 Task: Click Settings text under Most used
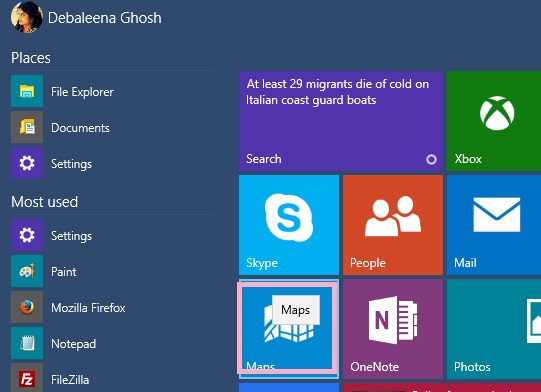tap(71, 236)
